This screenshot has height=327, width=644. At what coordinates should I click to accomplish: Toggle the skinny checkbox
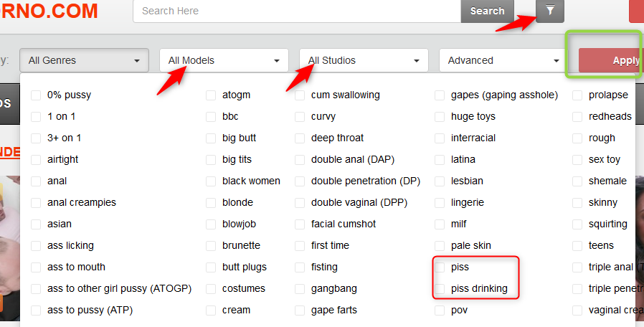pos(578,202)
